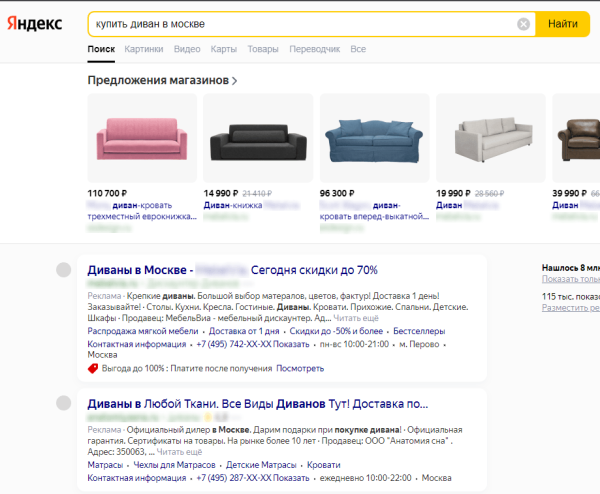Clear the search query with X icon
The image size is (600, 494).
(x=523, y=24)
